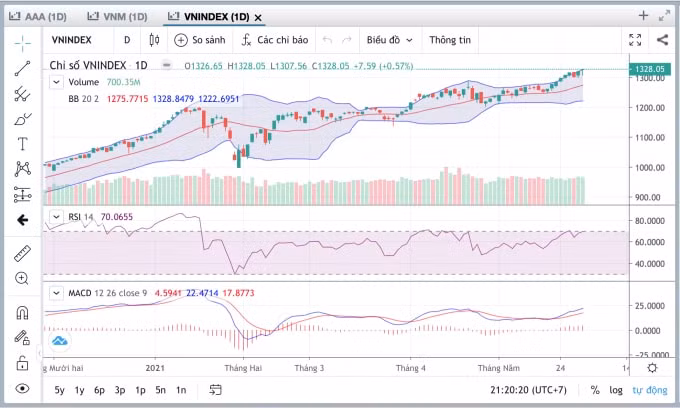Click the VNINDEX symbol search field

pyautogui.click(x=72, y=40)
